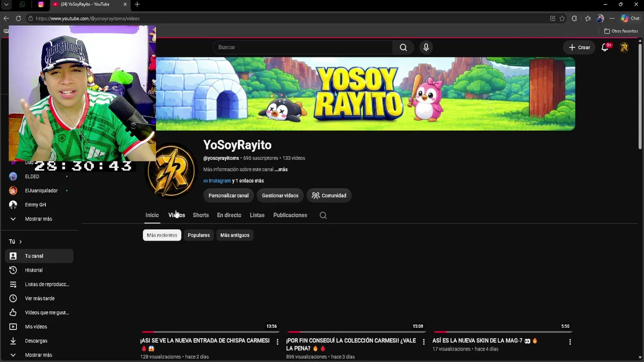The height and width of the screenshot is (362, 644).
Task: Open the browser favorites list icon
Action: point(588,19)
